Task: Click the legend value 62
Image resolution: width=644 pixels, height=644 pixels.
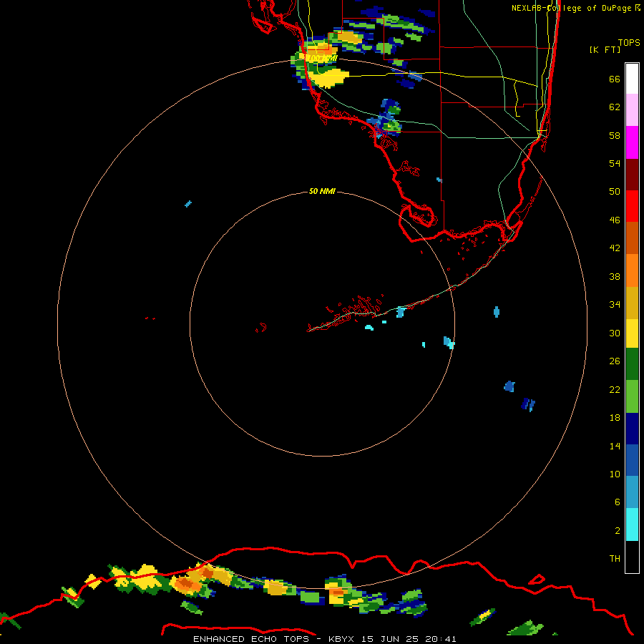Action: pyautogui.click(x=615, y=107)
